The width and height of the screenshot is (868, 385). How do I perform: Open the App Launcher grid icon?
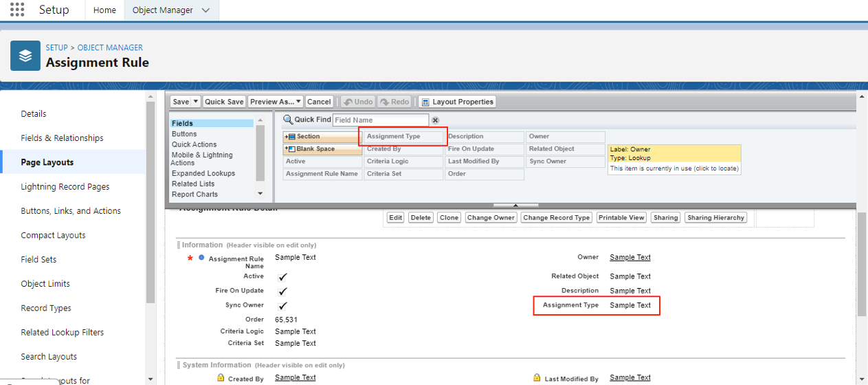(x=17, y=10)
